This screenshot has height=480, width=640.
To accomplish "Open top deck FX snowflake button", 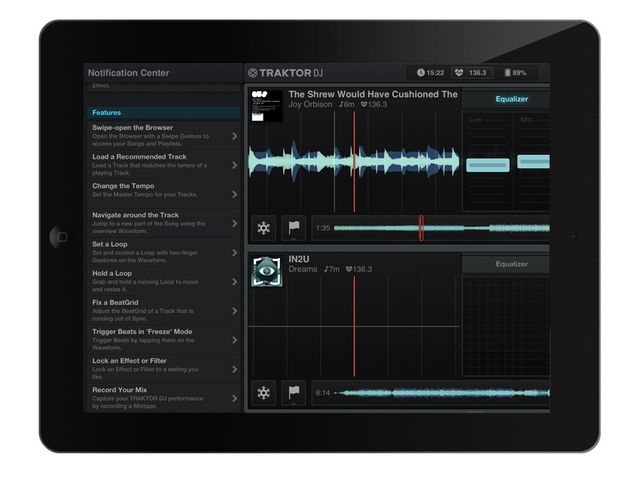I will coord(264,228).
